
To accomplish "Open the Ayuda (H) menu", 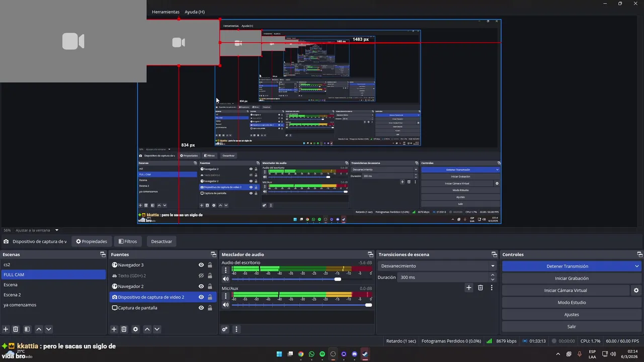I will tap(195, 12).
